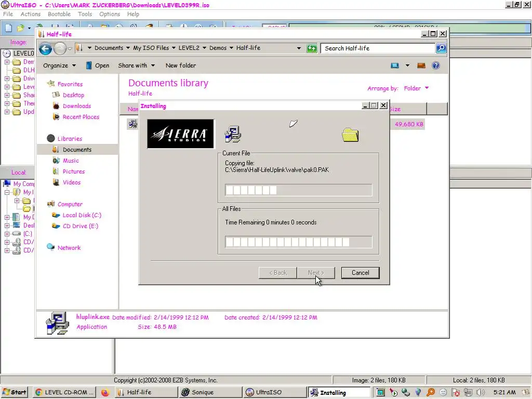Expand dropdown arrow after LEVEL2 breadcrumb
Image resolution: width=532 pixels, height=399 pixels.
[x=204, y=48]
